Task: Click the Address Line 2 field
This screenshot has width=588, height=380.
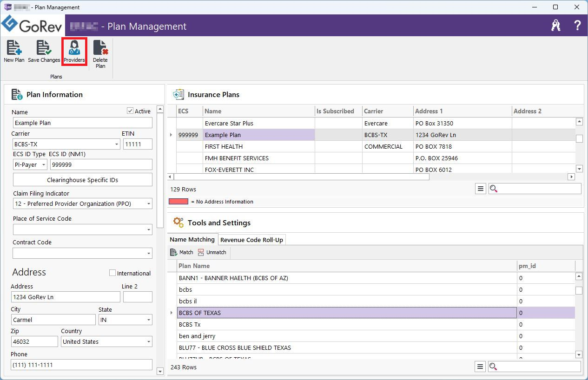Action: [138, 297]
